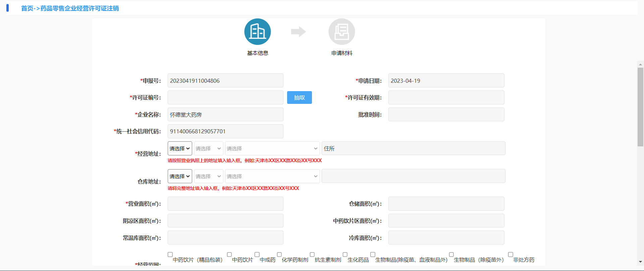Click the 申请材料 document step icon

coord(341,32)
